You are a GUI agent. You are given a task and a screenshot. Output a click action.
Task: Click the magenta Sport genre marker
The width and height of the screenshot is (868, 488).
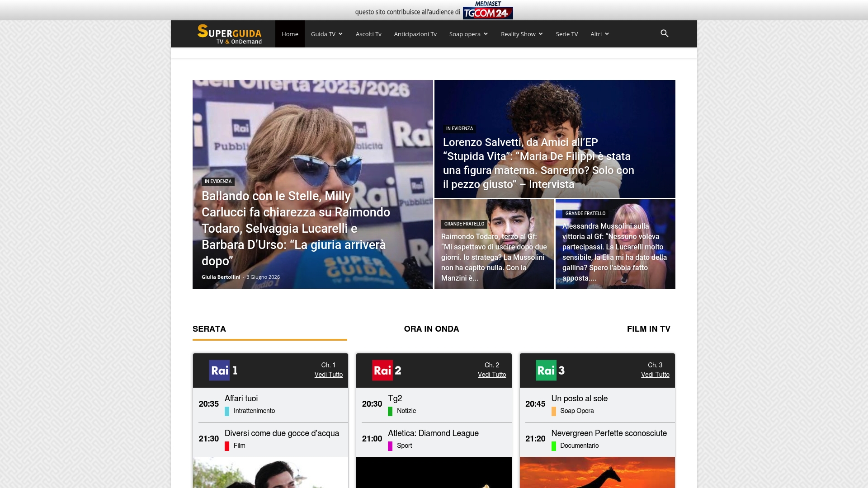[390, 446]
